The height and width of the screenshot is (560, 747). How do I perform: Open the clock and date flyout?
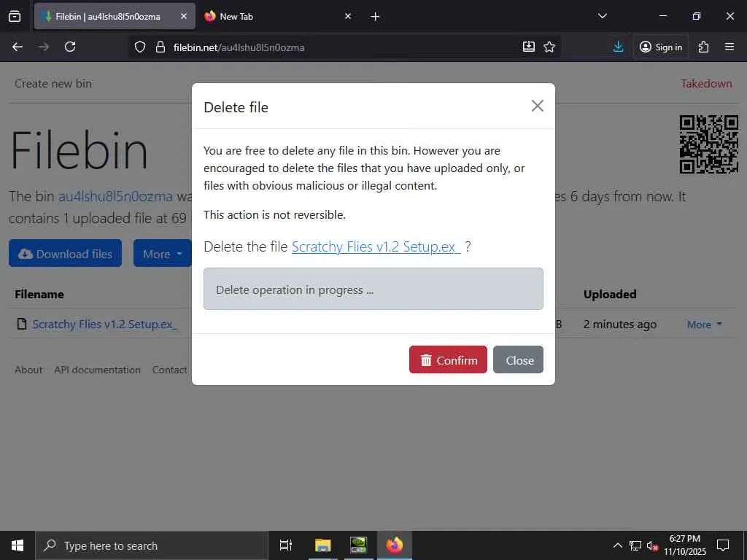(685, 545)
